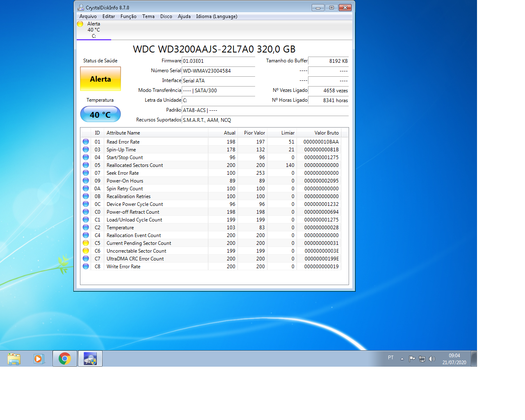
Task: Open Google Chrome from the taskbar
Action: click(65, 359)
